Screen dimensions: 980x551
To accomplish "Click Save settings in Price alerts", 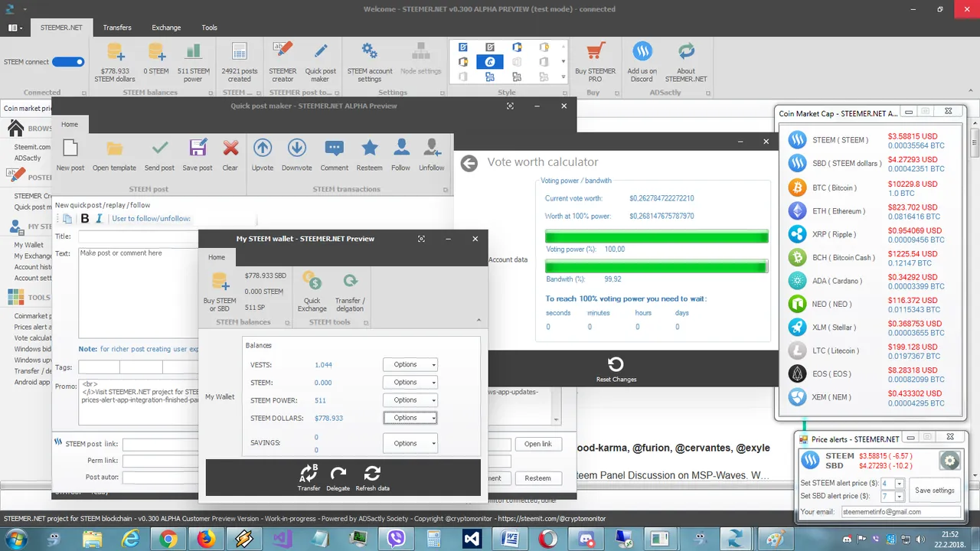I will coord(934,491).
